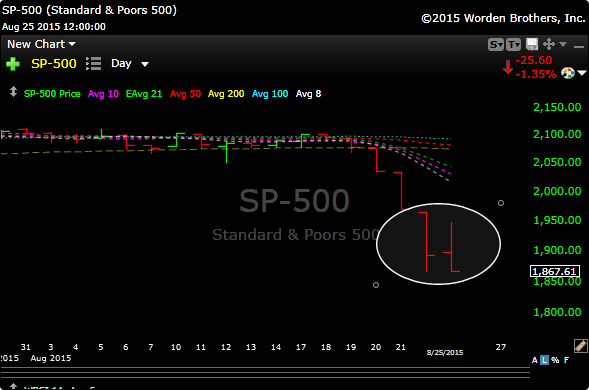Click the ruler scale tool icon
Viewport: 589px width, 390px height.
click(580, 346)
